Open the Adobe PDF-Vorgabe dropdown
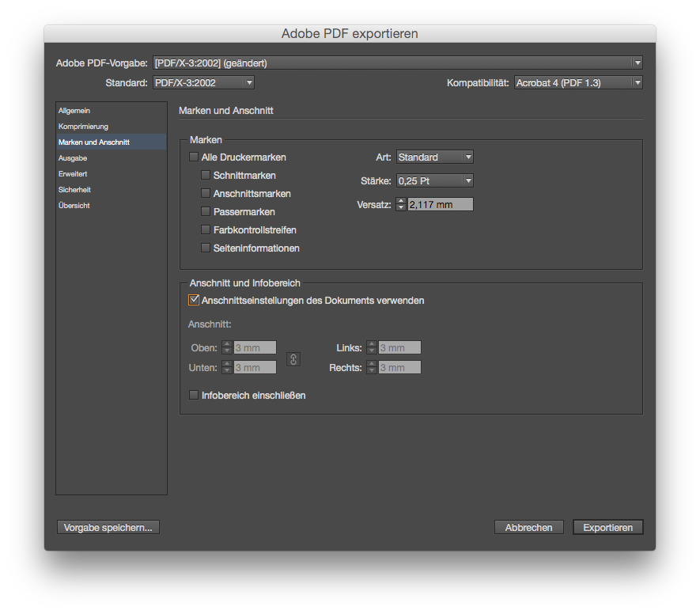700x614 pixels. click(x=398, y=63)
